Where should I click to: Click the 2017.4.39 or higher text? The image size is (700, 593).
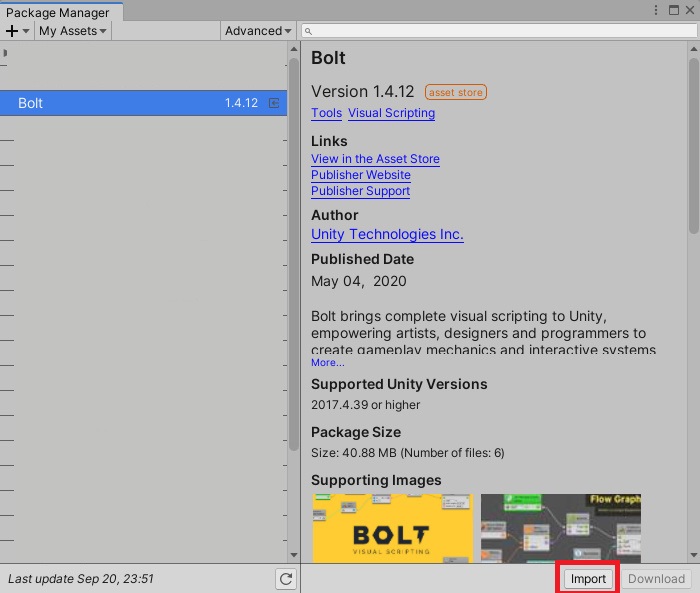366,405
